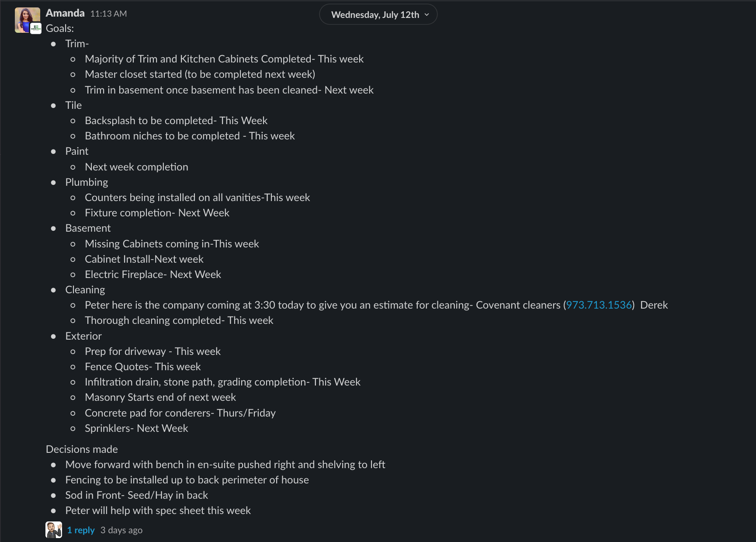Click the Sprinklers- Next Week line
This screenshot has width=756, height=542.
[136, 428]
